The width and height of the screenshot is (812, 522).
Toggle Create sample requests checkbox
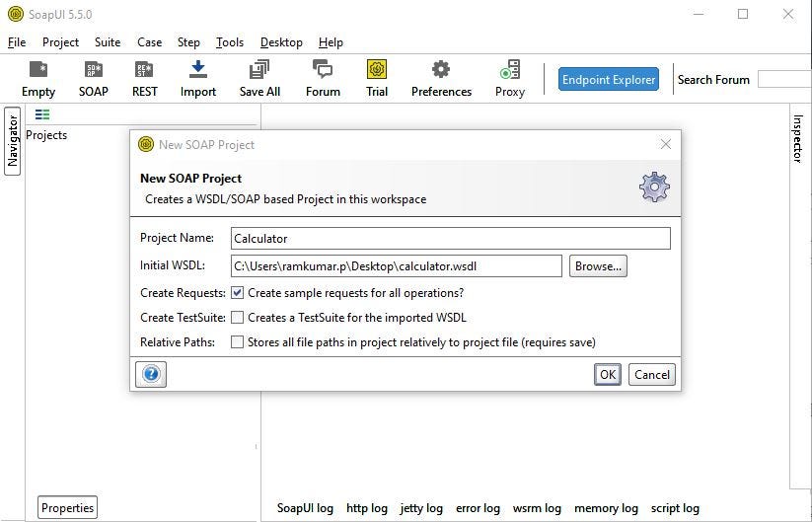237,293
